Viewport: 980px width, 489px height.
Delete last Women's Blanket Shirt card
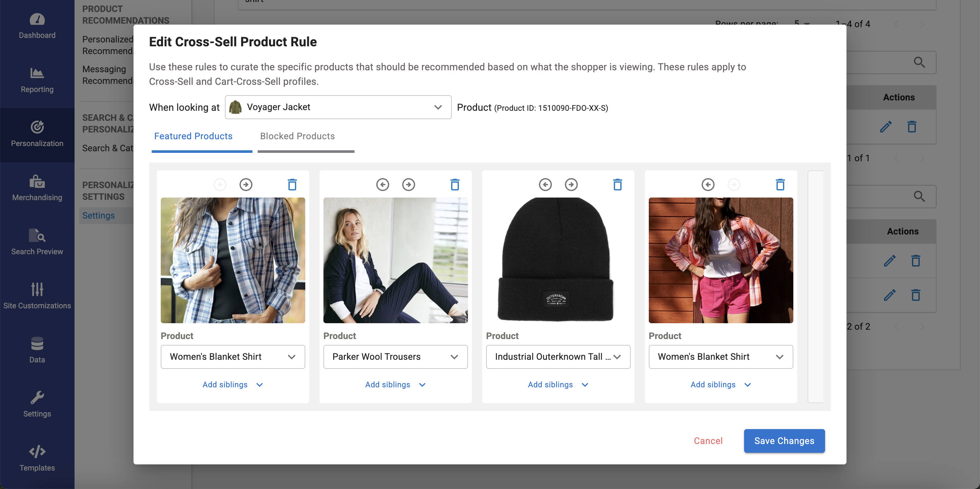[x=780, y=185]
